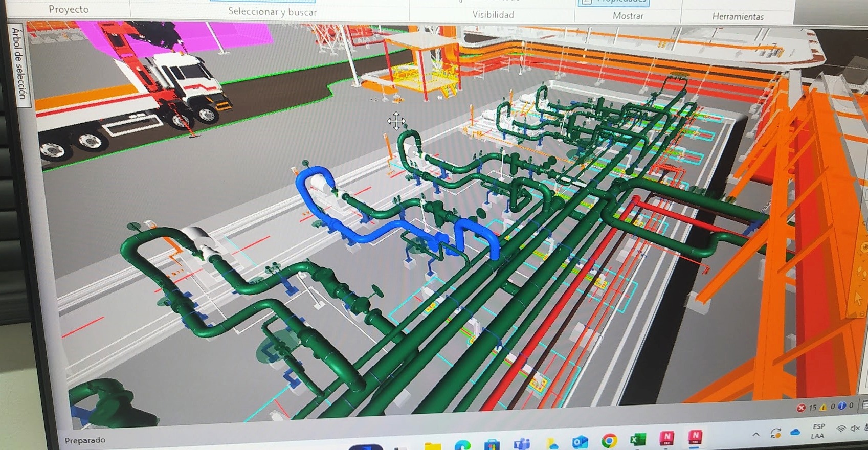This screenshot has width=868, height=450.
Task: Click the Visibilidad ribbon panel label
Action: 493,15
